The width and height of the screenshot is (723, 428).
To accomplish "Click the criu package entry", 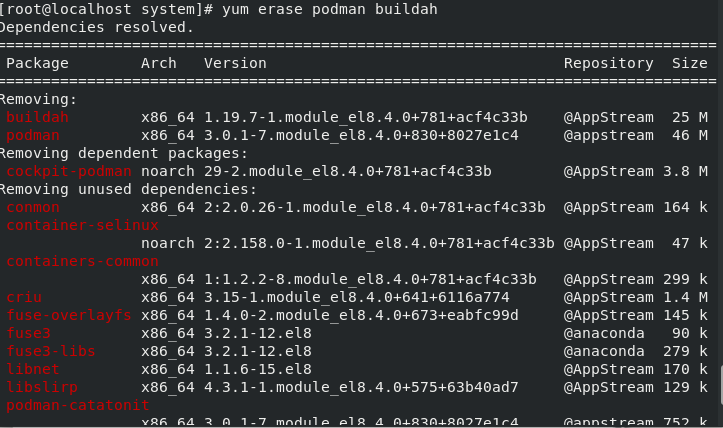I will [24, 297].
